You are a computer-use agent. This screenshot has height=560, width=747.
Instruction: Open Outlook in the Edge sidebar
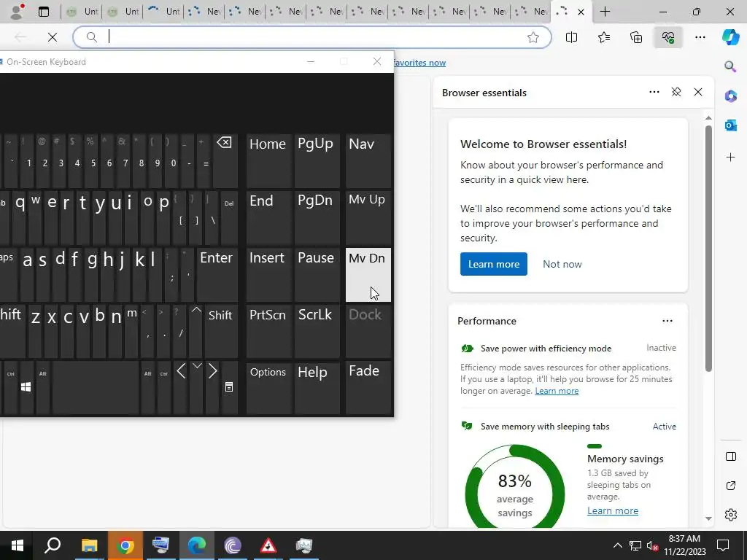pyautogui.click(x=730, y=125)
